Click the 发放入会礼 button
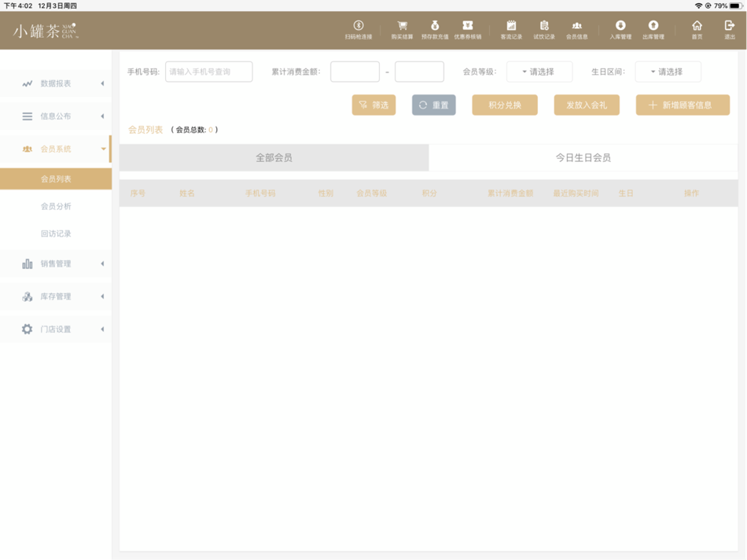The height and width of the screenshot is (560, 747). click(587, 105)
